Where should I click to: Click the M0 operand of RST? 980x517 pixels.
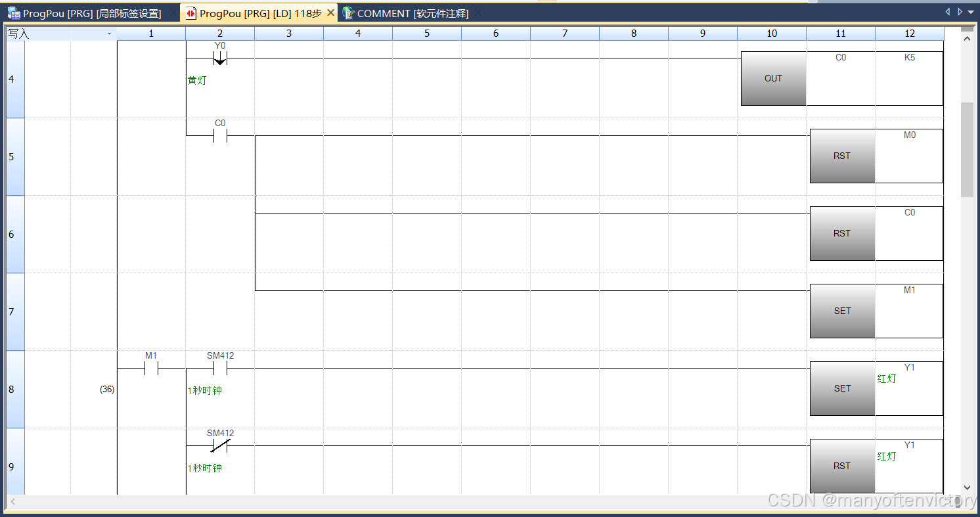(910, 135)
